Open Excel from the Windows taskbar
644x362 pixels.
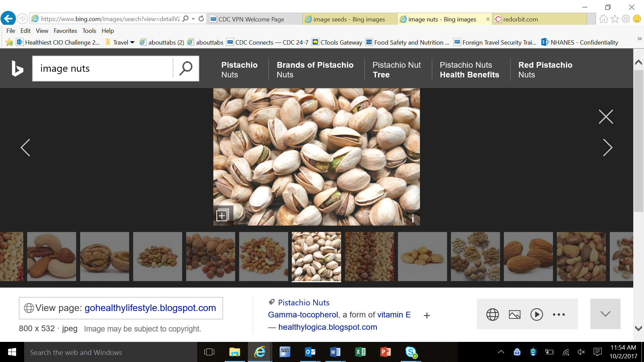[360, 352]
